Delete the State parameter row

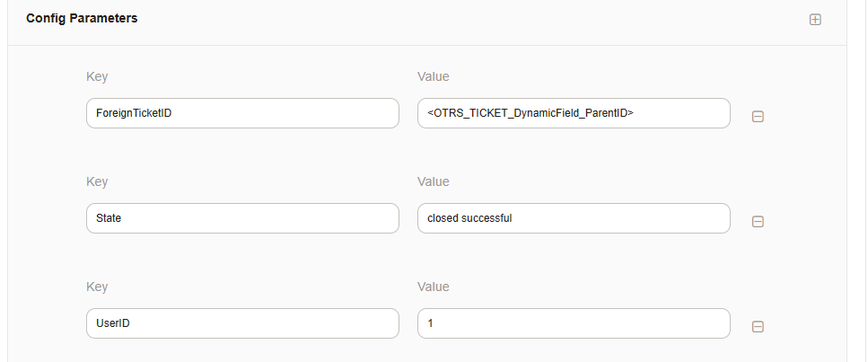758,222
